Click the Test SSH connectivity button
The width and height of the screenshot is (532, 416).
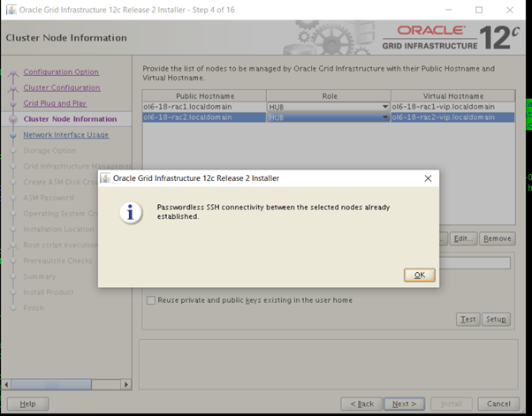(x=467, y=320)
